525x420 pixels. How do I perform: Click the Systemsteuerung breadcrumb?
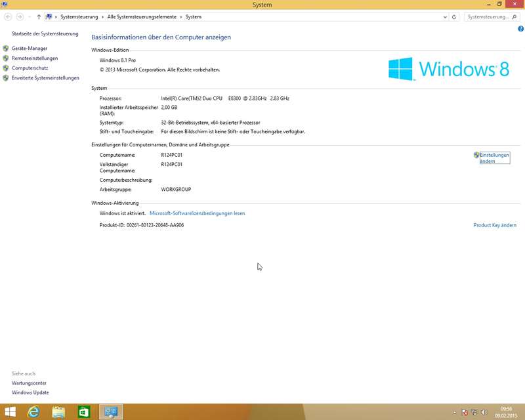coord(79,16)
